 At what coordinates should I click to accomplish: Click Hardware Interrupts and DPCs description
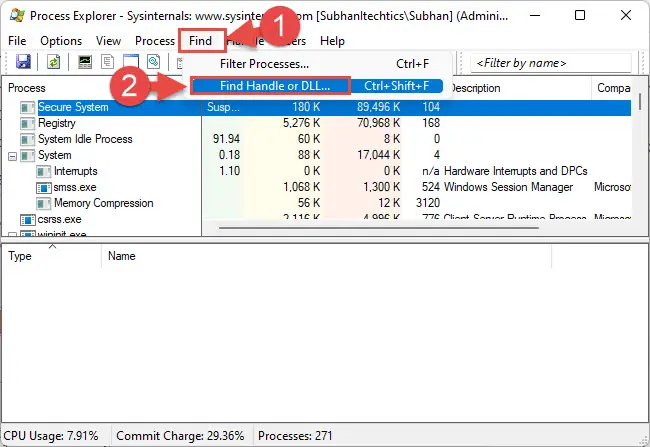tap(516, 171)
